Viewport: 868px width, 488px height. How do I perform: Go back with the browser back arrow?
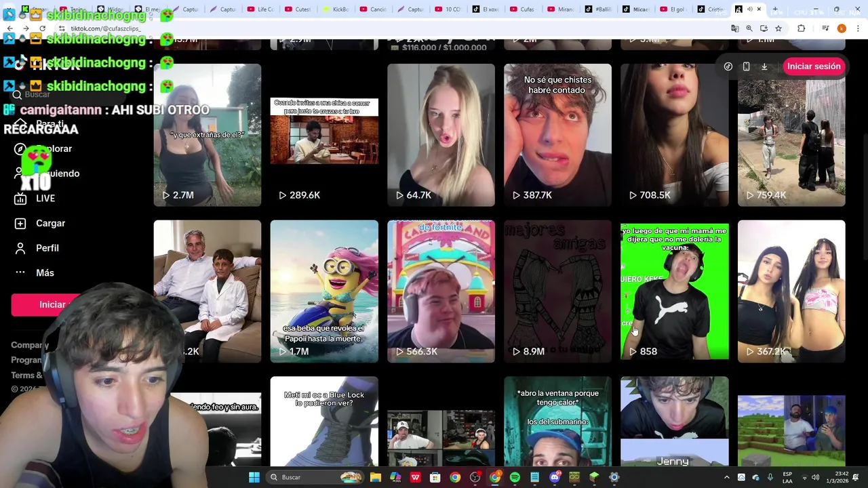10,28
